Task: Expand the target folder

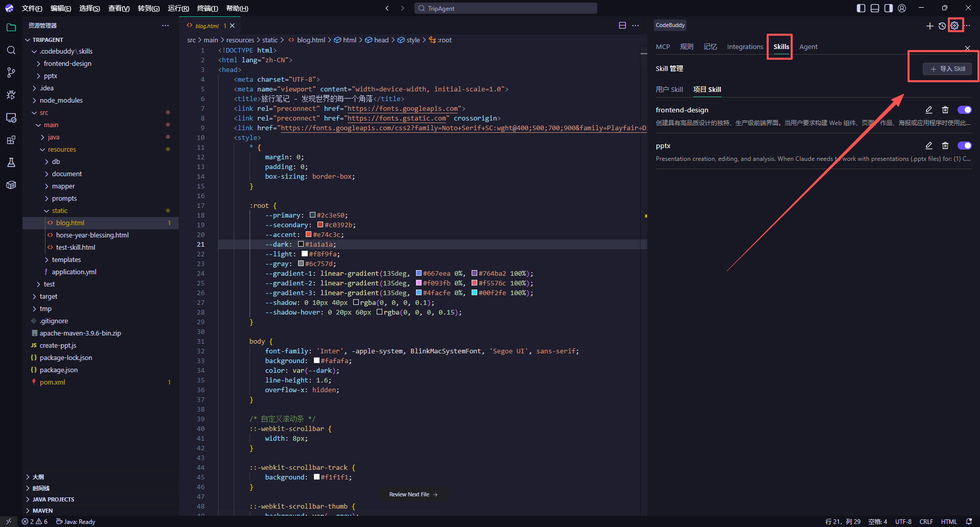Action: point(48,296)
